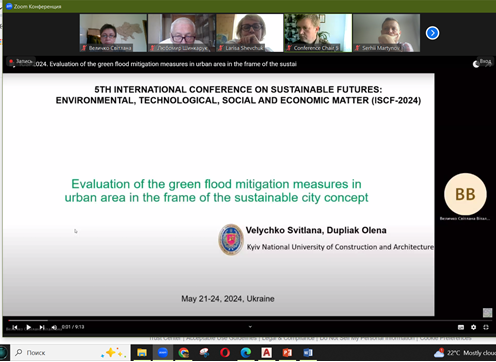The image size is (496, 362).
Task: Open PowerPoint from the taskbar
Action: (x=287, y=353)
